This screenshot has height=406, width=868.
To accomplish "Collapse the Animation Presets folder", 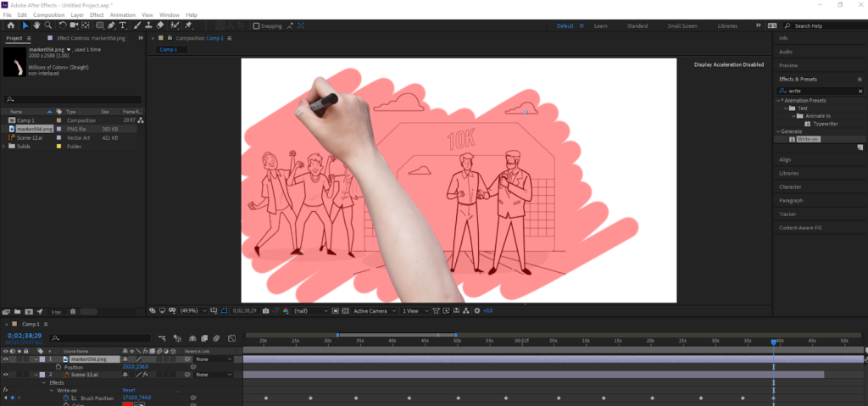I will coord(778,100).
